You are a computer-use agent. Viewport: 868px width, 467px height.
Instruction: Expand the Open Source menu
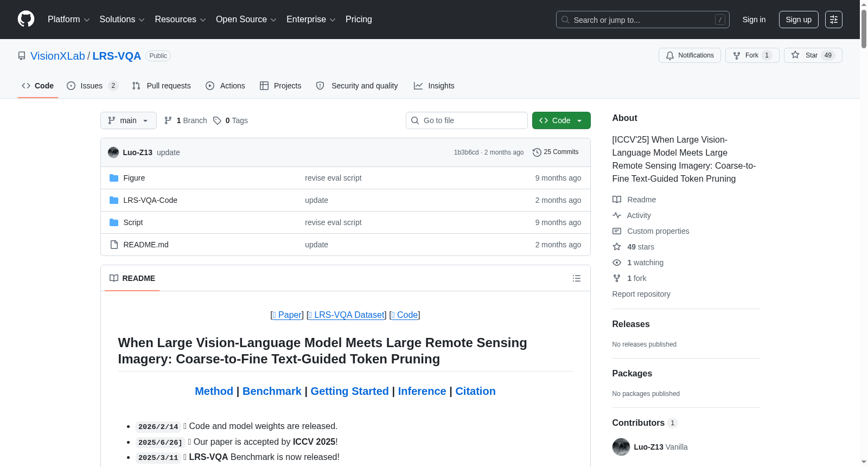coord(246,20)
